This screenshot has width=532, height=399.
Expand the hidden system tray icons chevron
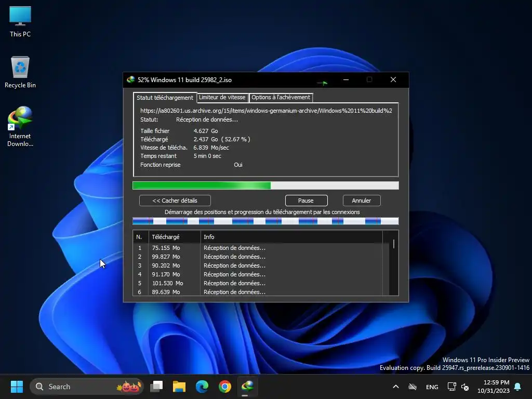point(395,387)
